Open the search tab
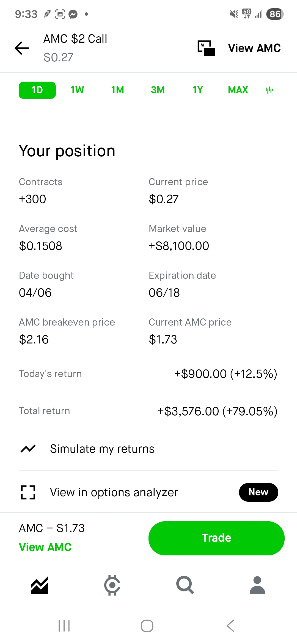 point(185,585)
